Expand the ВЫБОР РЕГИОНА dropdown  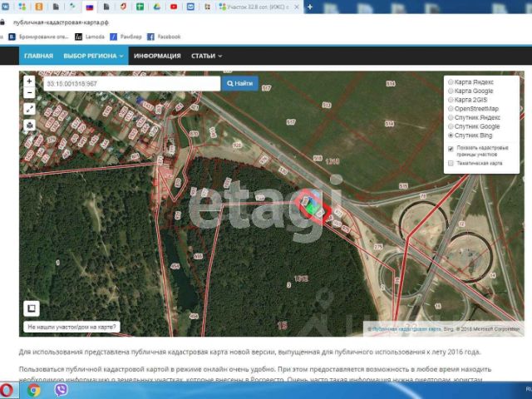point(93,56)
